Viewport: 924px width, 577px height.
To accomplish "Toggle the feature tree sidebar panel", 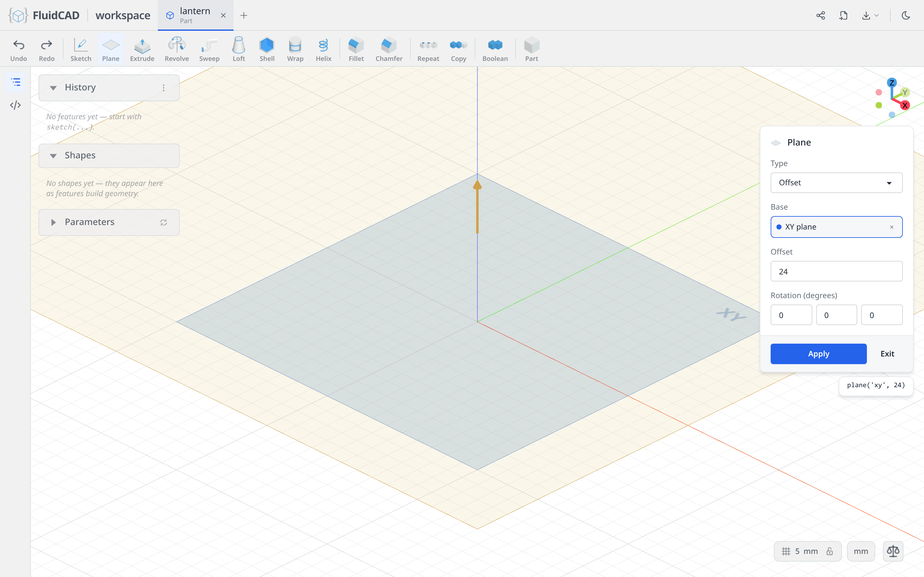I will (x=15, y=82).
